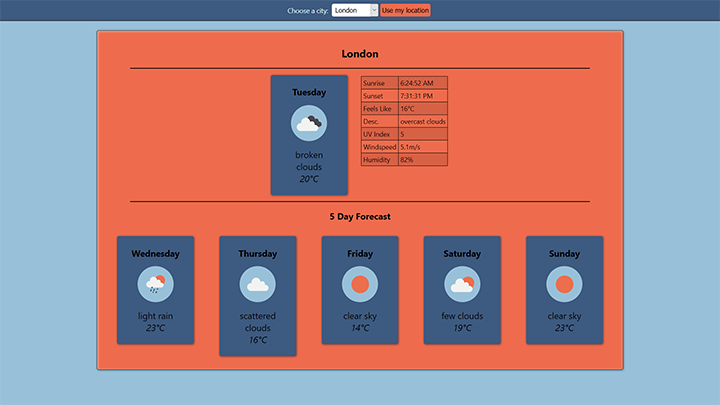Click Wednesday's light rain weather icon

156,284
